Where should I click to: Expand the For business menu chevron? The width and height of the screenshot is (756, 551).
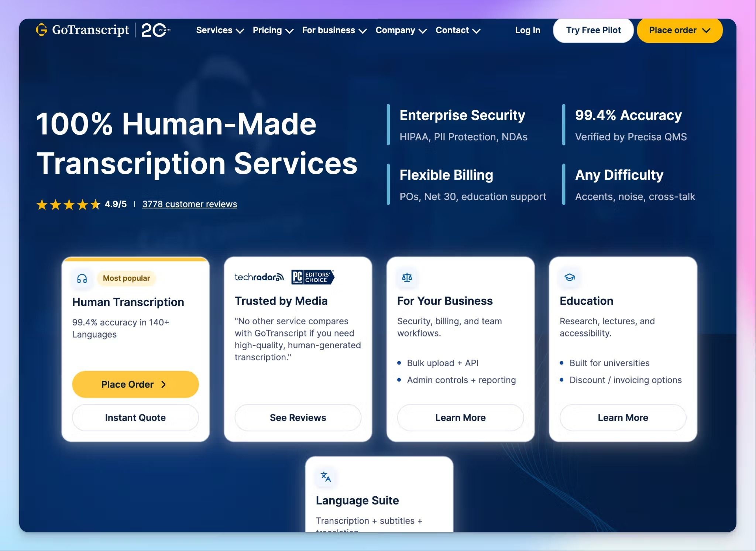point(363,31)
